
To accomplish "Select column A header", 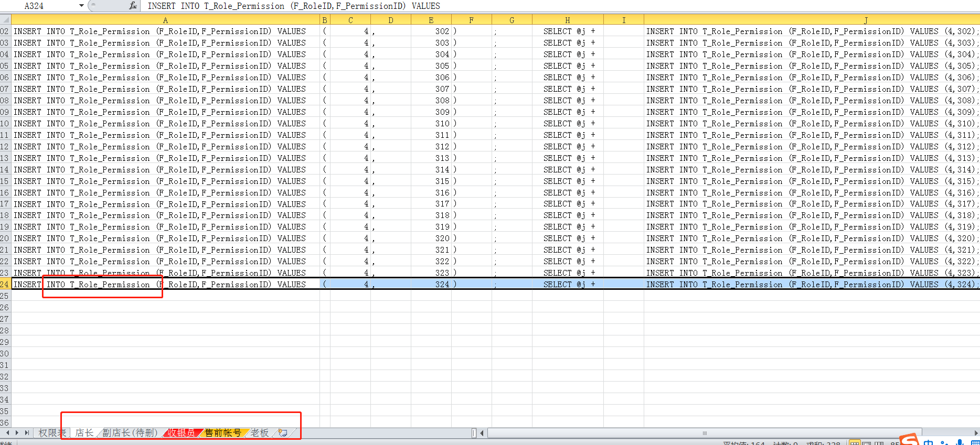I will (165, 20).
